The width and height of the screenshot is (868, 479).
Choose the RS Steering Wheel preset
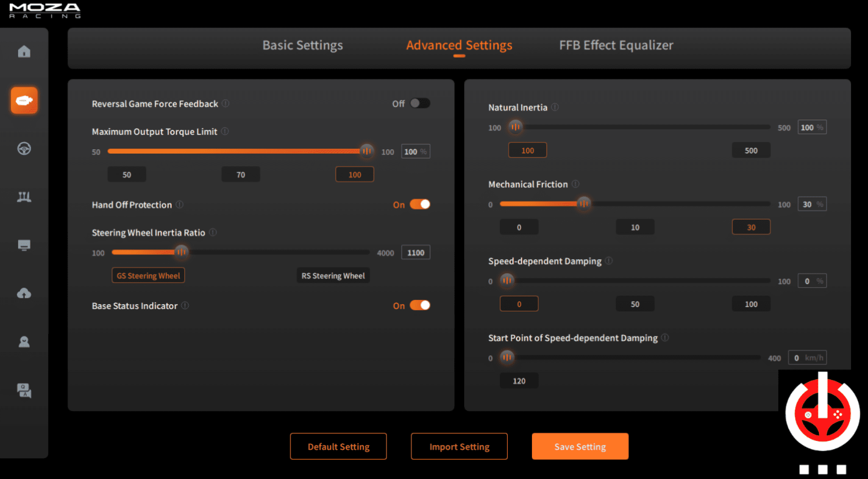333,276
